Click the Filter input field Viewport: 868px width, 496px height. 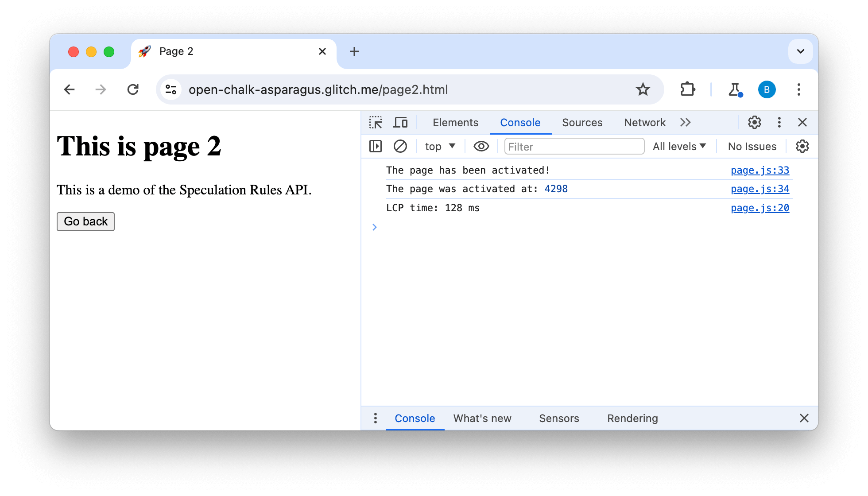tap(572, 145)
